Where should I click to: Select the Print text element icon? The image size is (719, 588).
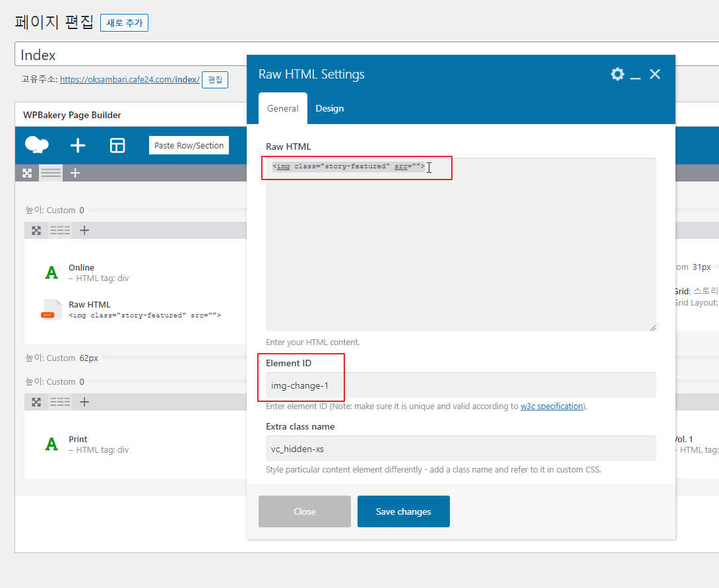click(51, 444)
